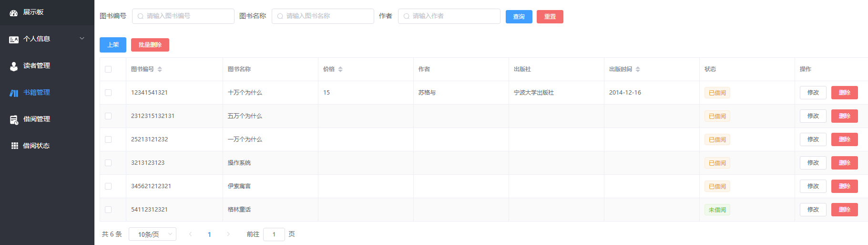868x245 pixels.
Task: Click the 未借阅 status tag
Action: 717,210
